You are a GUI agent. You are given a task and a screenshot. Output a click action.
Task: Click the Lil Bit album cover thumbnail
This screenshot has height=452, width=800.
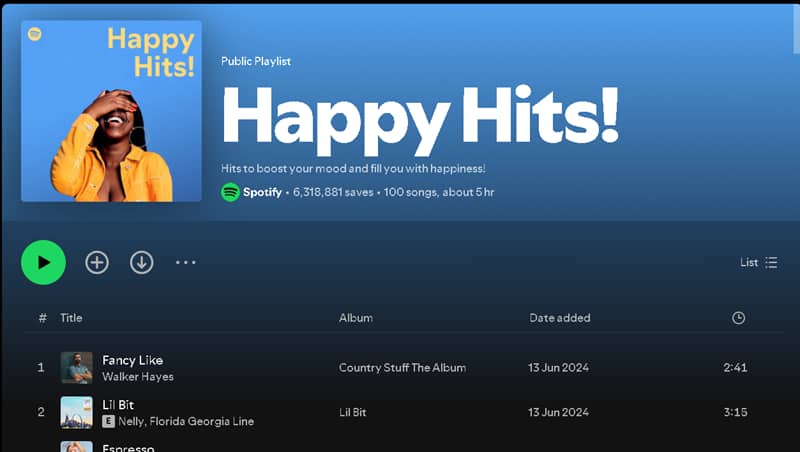(x=76, y=412)
